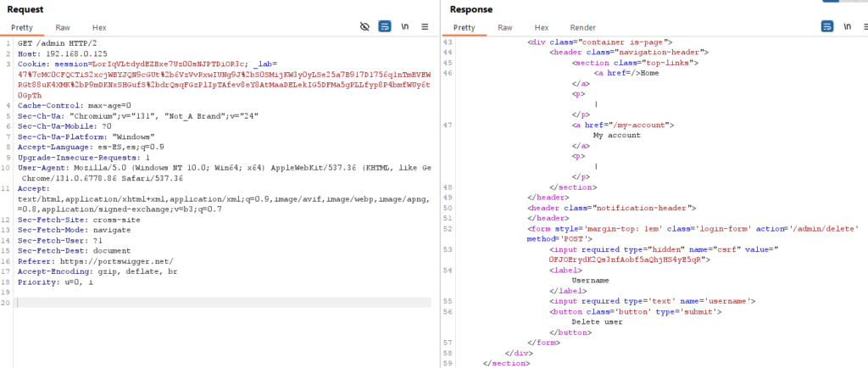Click the 'notification-header' tag in response
This screenshot has height=368, width=868.
[612, 209]
